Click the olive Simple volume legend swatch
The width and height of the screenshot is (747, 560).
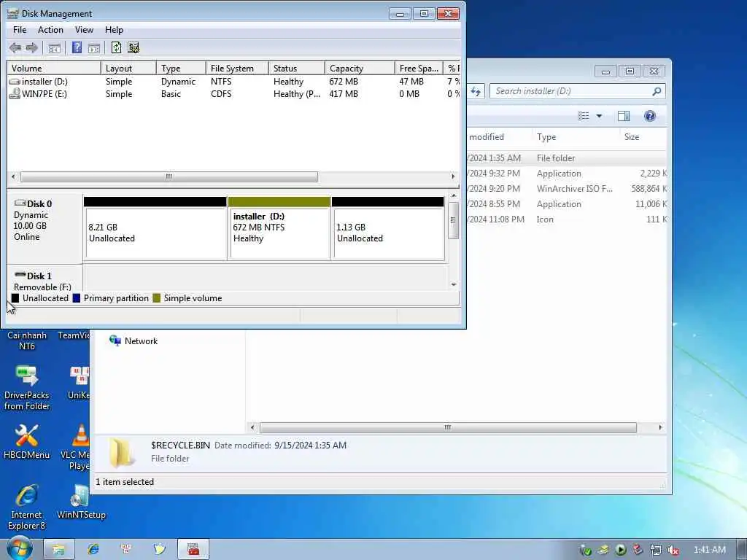(157, 298)
